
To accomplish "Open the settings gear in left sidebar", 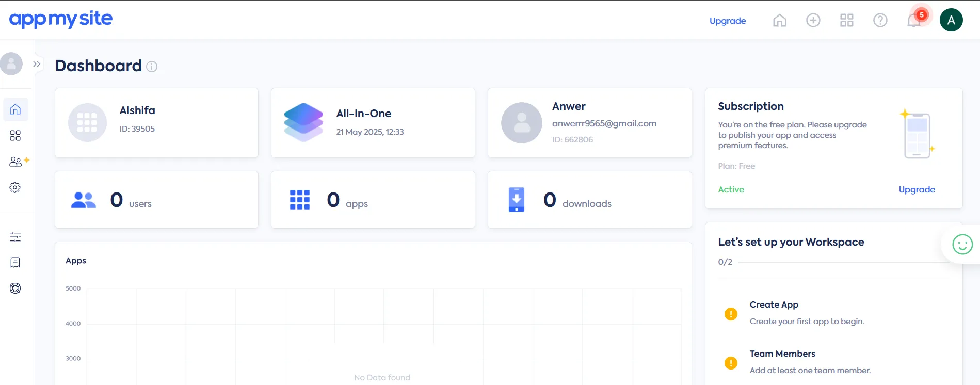I will click(15, 187).
